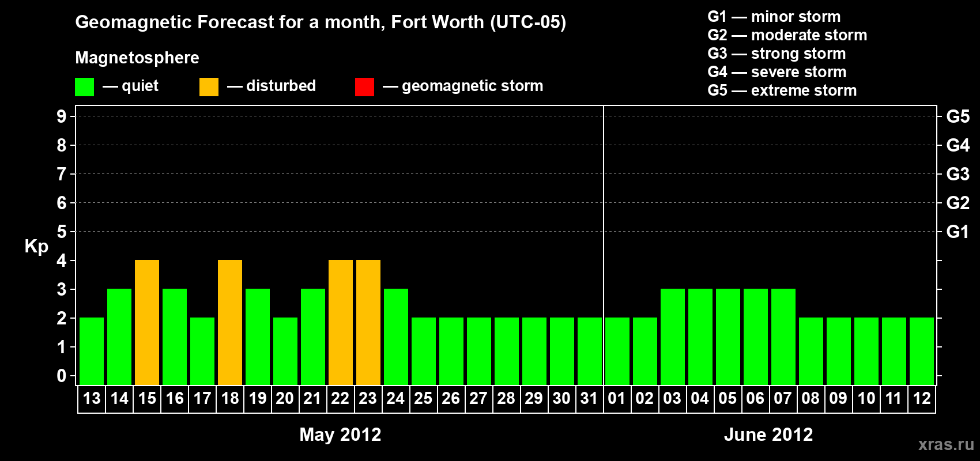
Task: Click date label 27 on the axis
Action: pos(479,399)
